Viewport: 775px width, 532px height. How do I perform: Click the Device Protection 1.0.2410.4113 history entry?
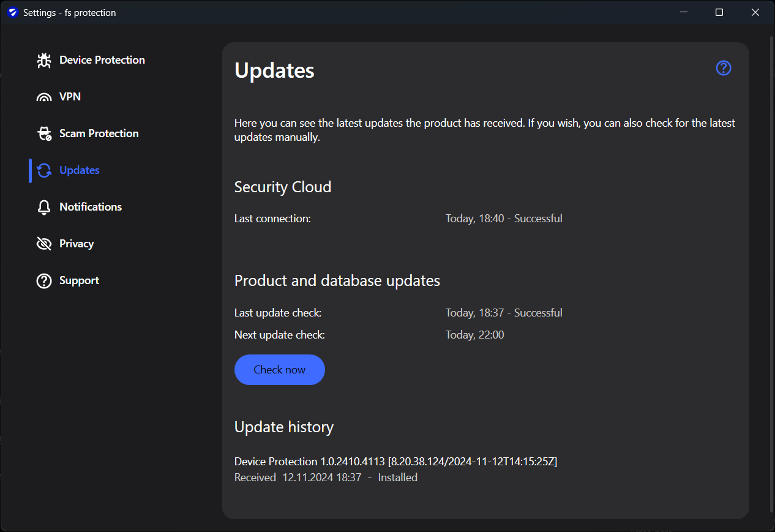(395, 462)
